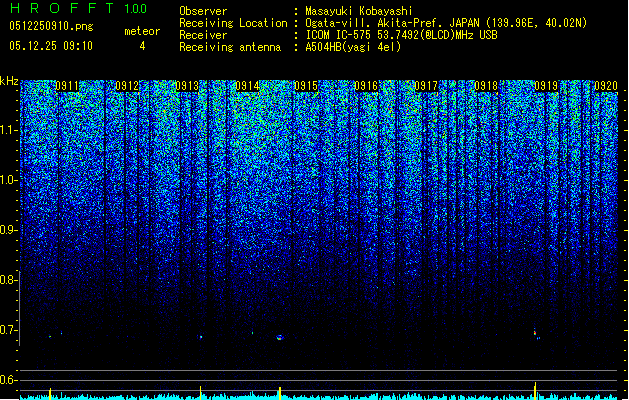Click the 0.6 kHz frequency axis label
Viewport: 629px width, 400px height.
pyautogui.click(x=9, y=380)
